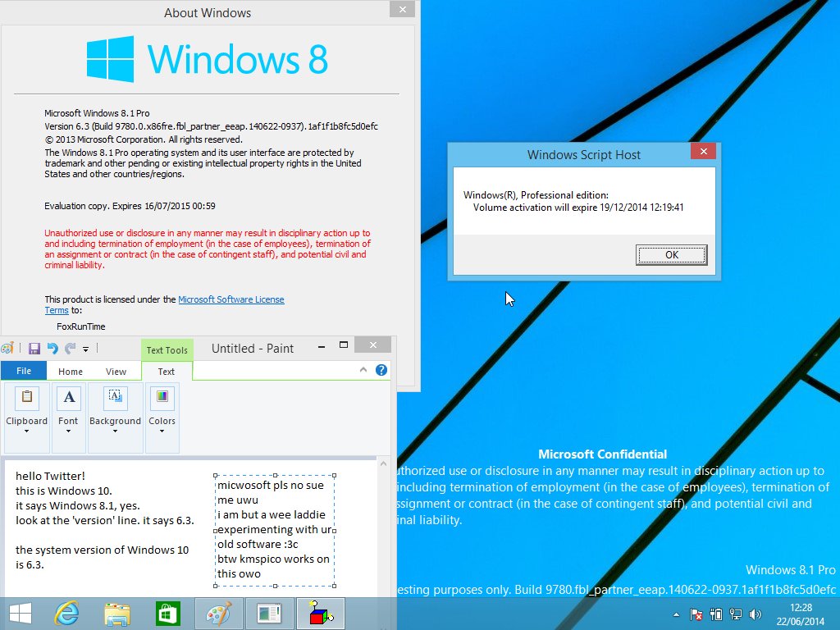Switch to the Home ribbon tab
The height and width of the screenshot is (630, 840).
click(x=71, y=372)
